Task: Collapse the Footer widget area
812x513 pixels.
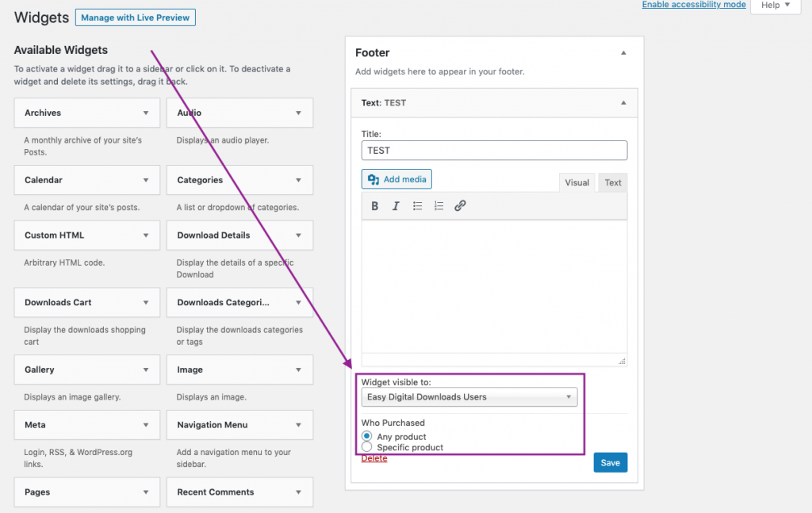Action: point(623,51)
